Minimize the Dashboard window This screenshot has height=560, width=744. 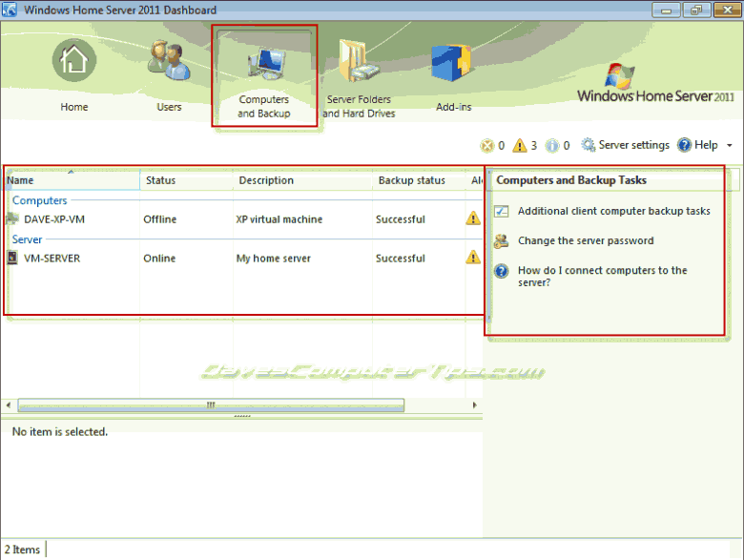[x=666, y=10]
